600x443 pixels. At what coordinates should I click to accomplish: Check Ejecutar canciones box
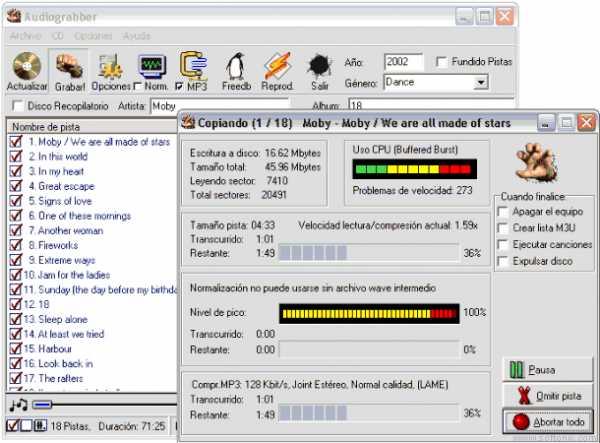502,244
